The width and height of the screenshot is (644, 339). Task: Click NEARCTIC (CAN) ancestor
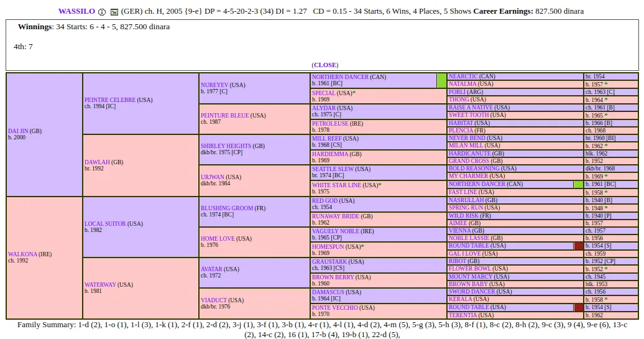pos(463,77)
